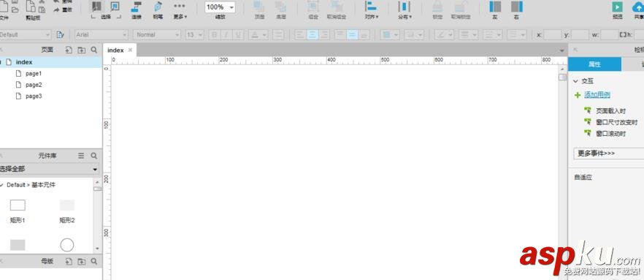Toggle the keep aspect ratio icon
644x280 pixels.
(623, 35)
